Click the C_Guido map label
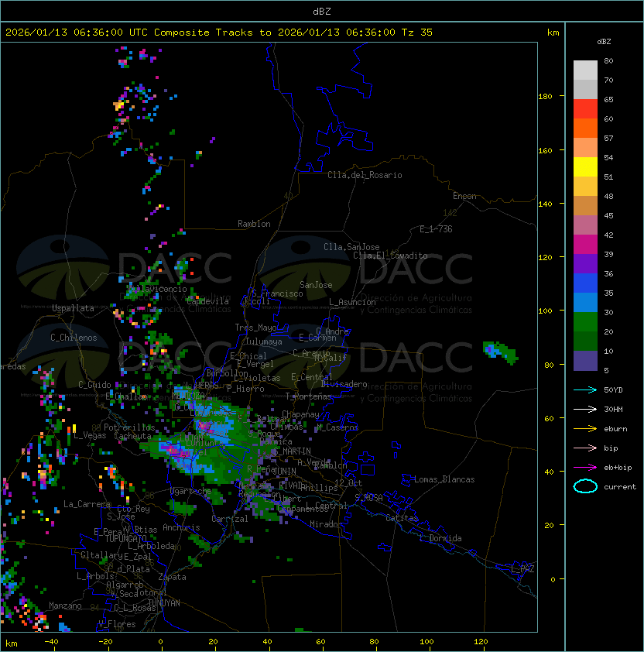This screenshot has width=644, height=652. tap(94, 385)
